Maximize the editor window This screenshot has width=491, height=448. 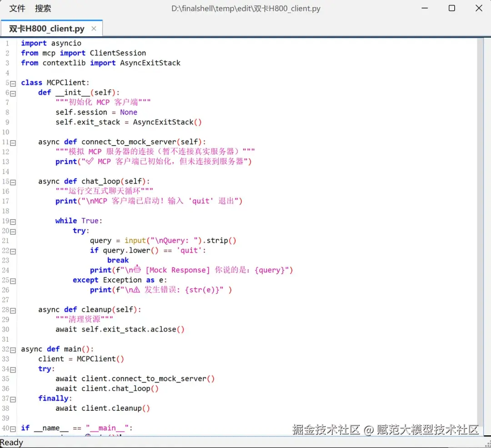[451, 8]
